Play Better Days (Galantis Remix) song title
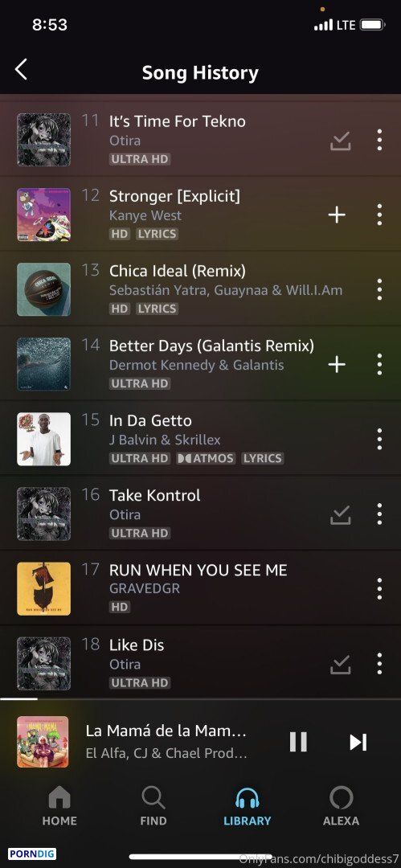The image size is (401, 868). tap(211, 346)
